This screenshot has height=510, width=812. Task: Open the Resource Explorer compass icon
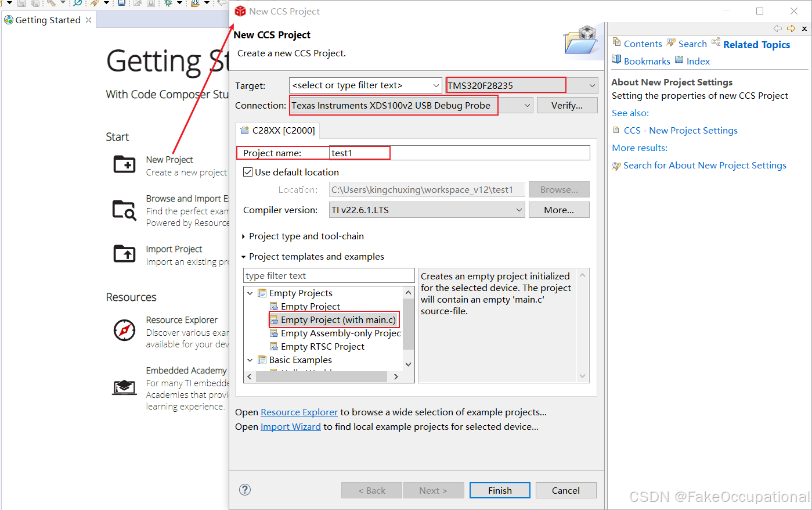124,330
